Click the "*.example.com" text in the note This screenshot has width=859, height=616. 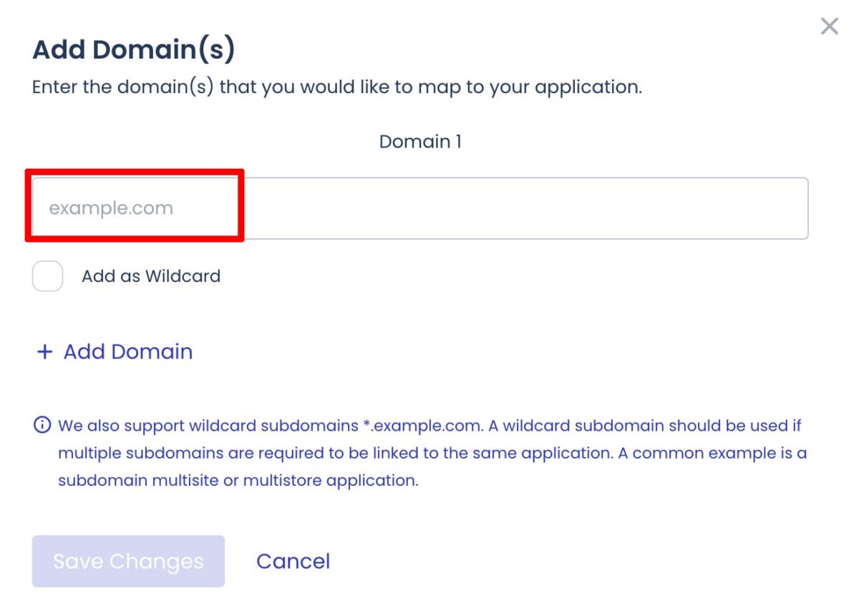coord(422,426)
